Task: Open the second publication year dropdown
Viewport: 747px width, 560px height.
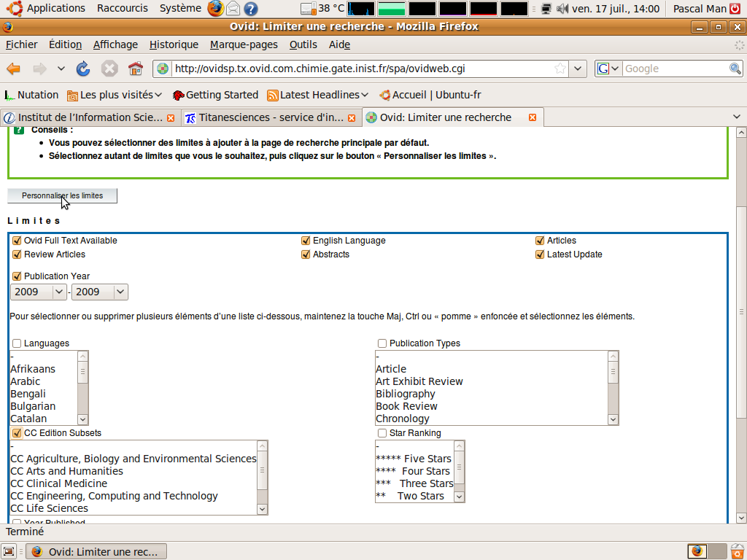Action: tap(100, 292)
